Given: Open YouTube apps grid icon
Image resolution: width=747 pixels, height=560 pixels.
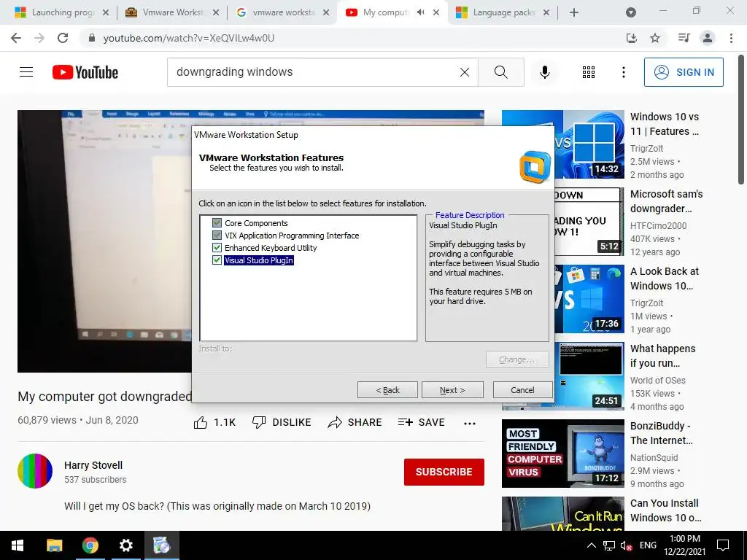Looking at the screenshot, I should click(589, 72).
